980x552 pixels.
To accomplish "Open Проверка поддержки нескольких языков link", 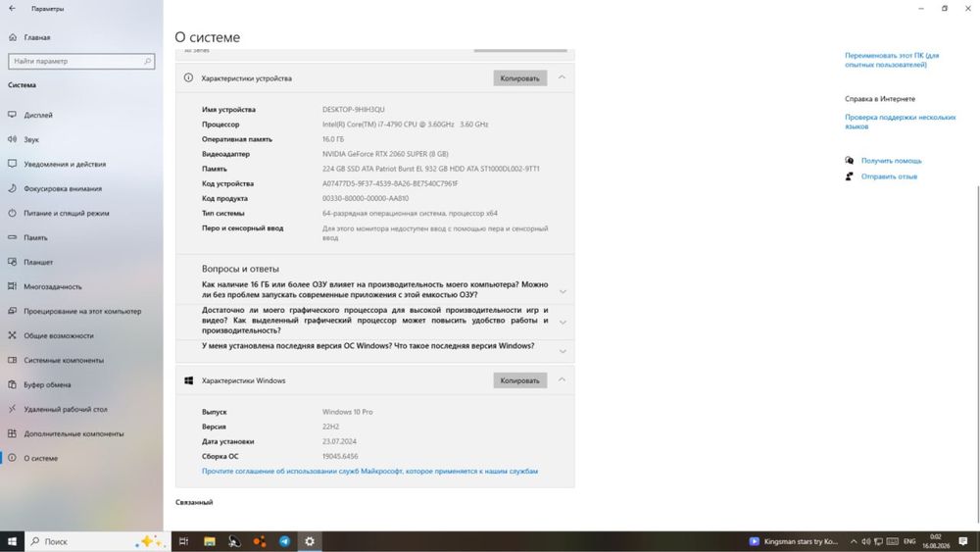I will tap(900, 122).
